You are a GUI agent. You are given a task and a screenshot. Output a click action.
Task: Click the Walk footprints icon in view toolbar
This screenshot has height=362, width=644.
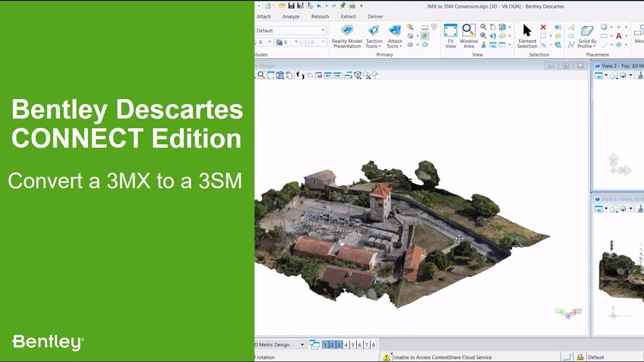300,75
